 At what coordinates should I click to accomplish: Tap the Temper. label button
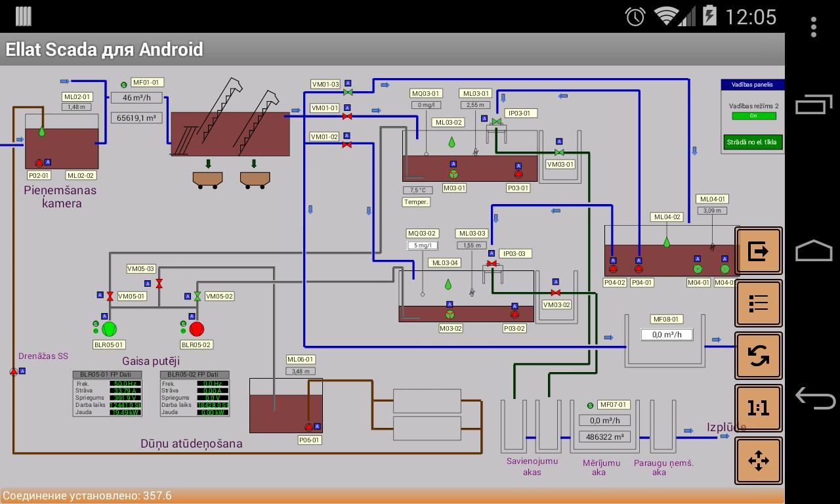[416, 201]
